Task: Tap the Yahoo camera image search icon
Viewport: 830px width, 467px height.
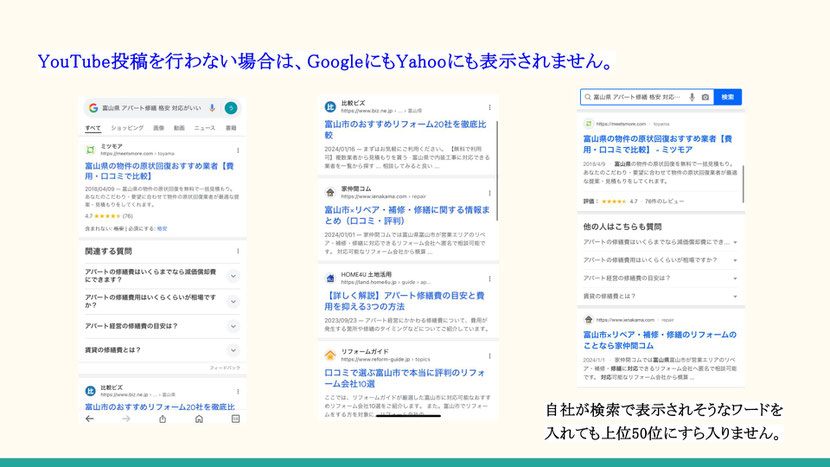Action: [705, 97]
